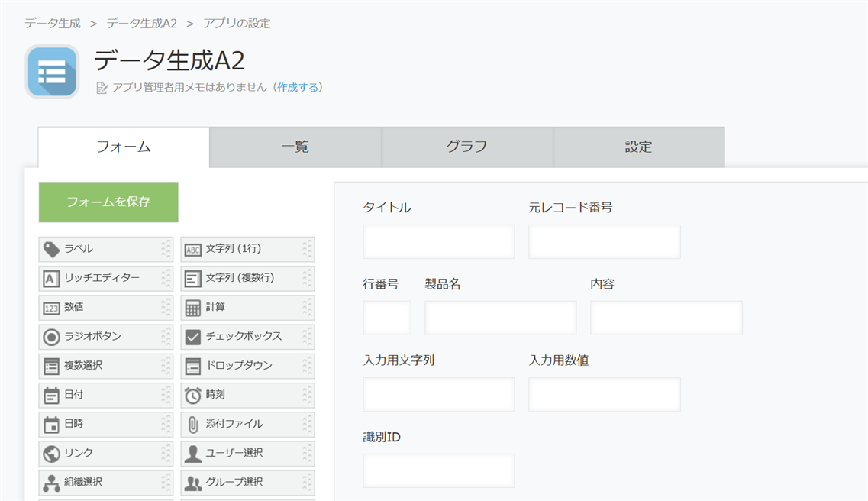Click the 元レコード番号 input field
The image size is (868, 501).
tap(605, 241)
